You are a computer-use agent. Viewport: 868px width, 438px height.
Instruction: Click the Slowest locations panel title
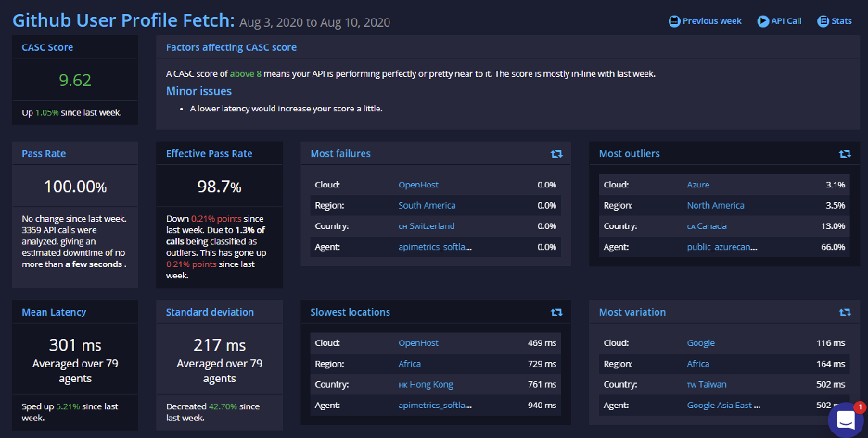point(351,313)
